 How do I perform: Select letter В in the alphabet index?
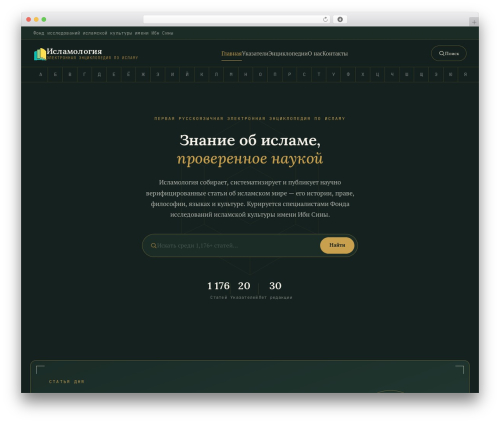[x=70, y=74]
